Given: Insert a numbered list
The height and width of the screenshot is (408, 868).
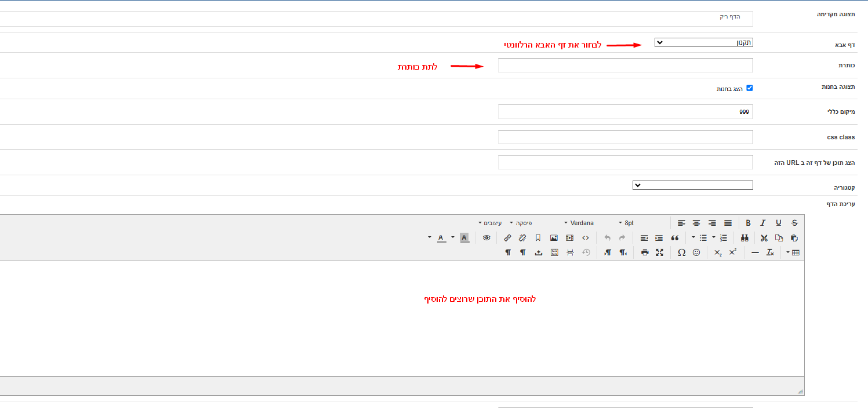Looking at the screenshot, I should click(724, 238).
